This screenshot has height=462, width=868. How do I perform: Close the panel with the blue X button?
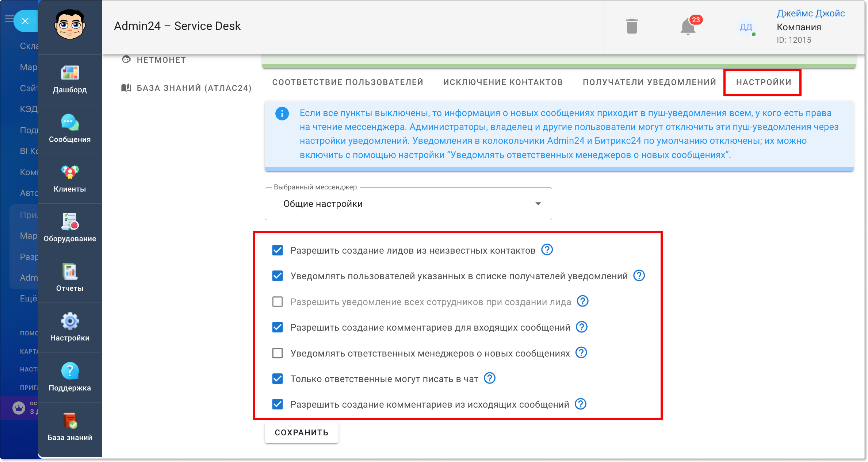pyautogui.click(x=25, y=21)
